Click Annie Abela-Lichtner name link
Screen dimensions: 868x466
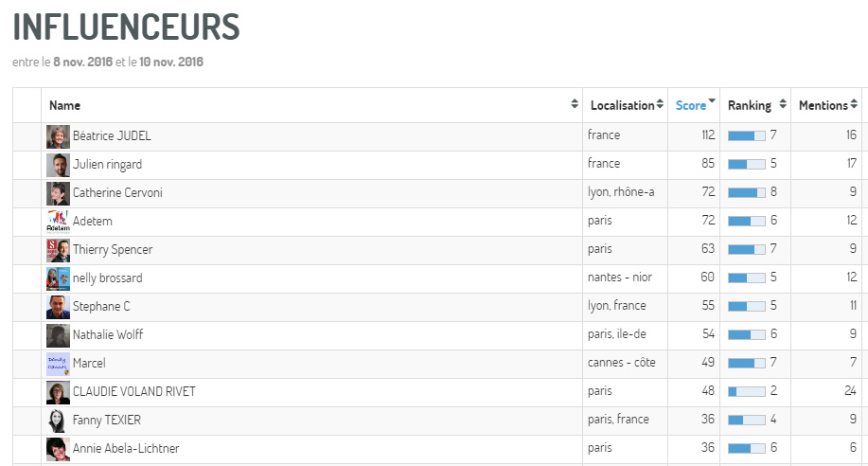[126, 448]
